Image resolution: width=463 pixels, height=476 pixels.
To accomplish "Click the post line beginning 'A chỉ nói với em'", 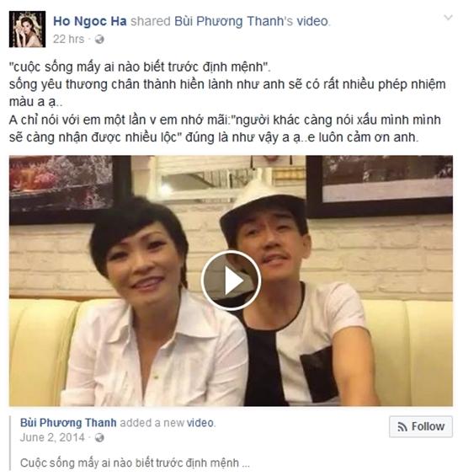I will (x=225, y=120).
